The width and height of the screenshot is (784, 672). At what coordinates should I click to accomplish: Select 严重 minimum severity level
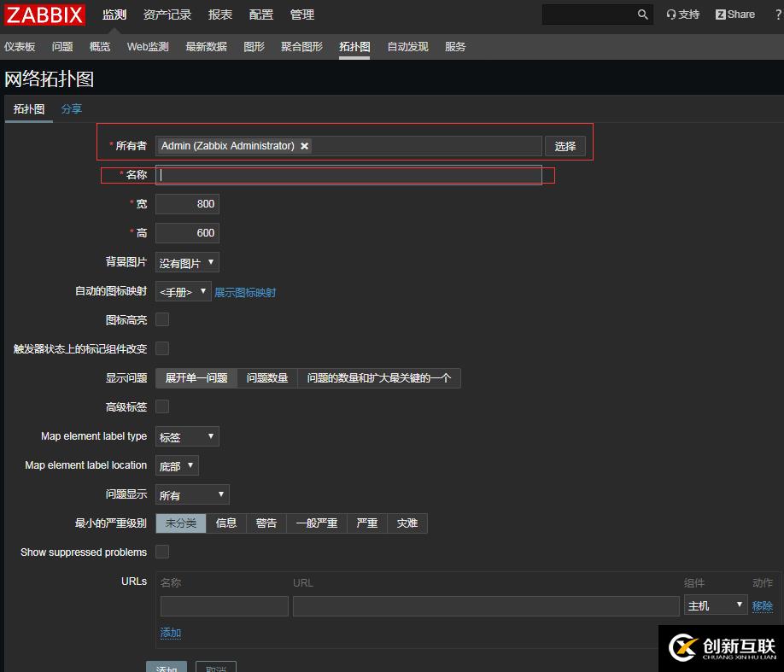pyautogui.click(x=367, y=523)
